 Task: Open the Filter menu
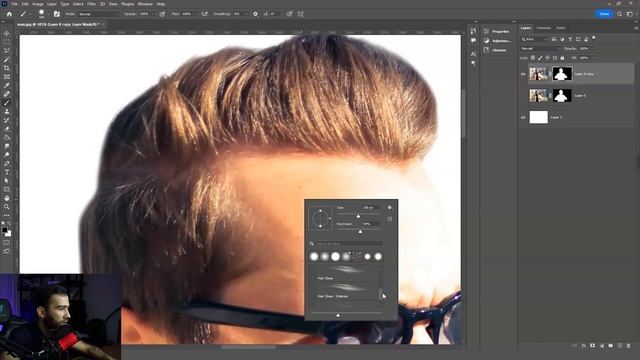point(91,4)
